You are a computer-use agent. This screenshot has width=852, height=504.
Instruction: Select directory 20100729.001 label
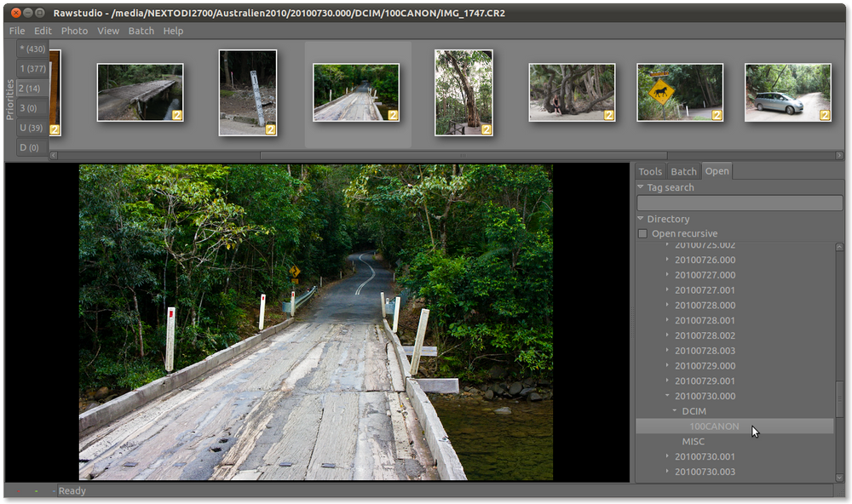(705, 381)
